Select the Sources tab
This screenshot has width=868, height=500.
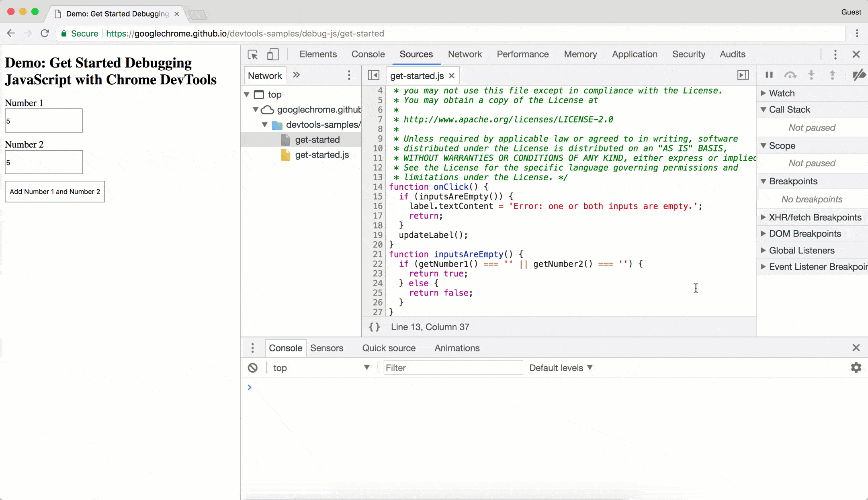click(x=416, y=54)
